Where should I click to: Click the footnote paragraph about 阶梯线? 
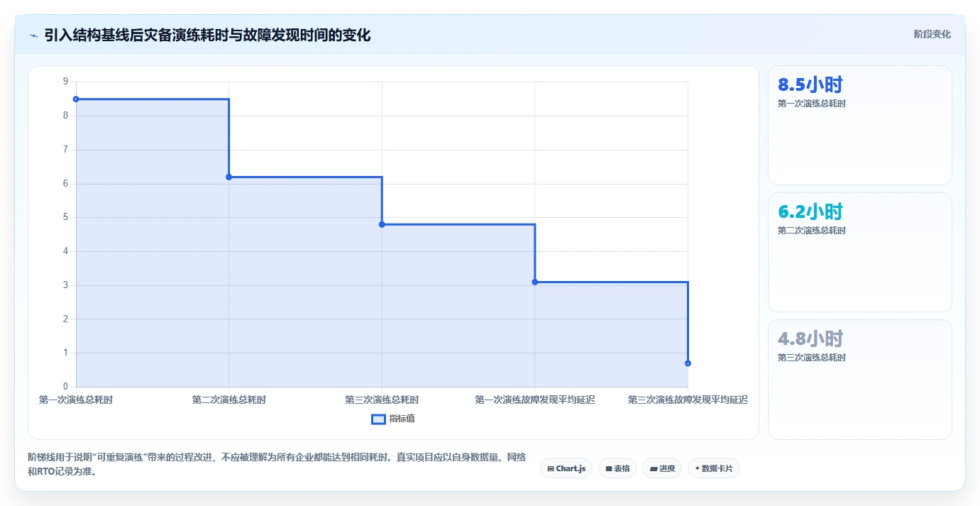point(277,464)
